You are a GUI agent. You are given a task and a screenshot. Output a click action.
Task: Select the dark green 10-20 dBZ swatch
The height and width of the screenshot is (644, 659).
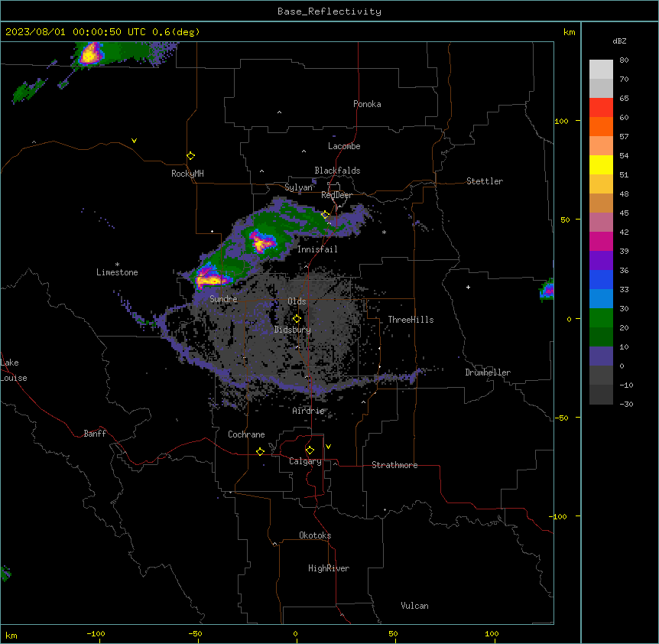[601, 337]
